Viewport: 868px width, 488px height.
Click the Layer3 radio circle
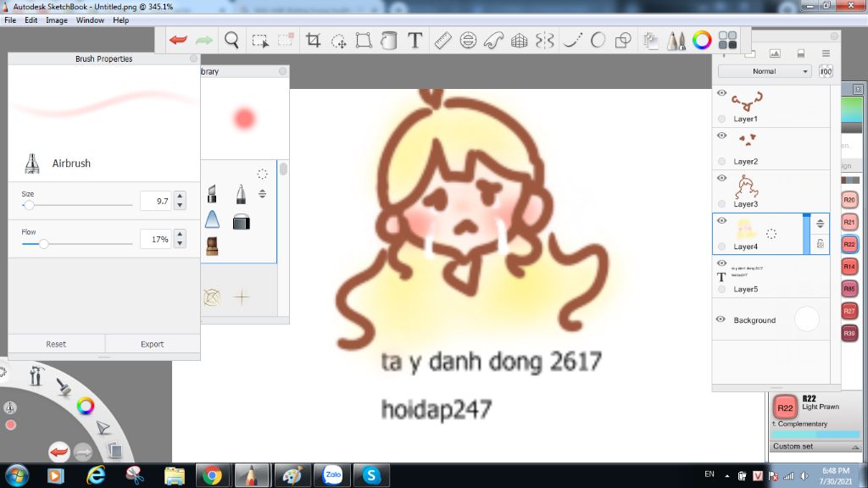click(722, 204)
